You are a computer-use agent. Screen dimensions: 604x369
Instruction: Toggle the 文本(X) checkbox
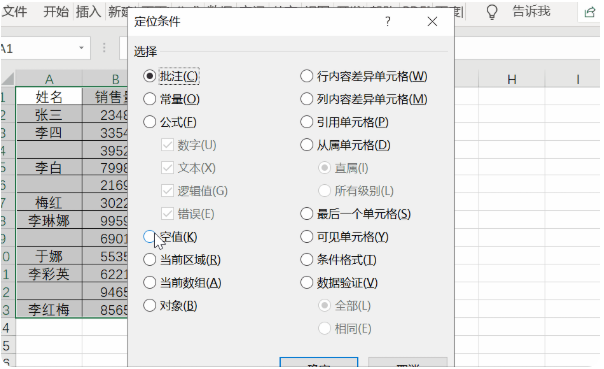(x=168, y=168)
